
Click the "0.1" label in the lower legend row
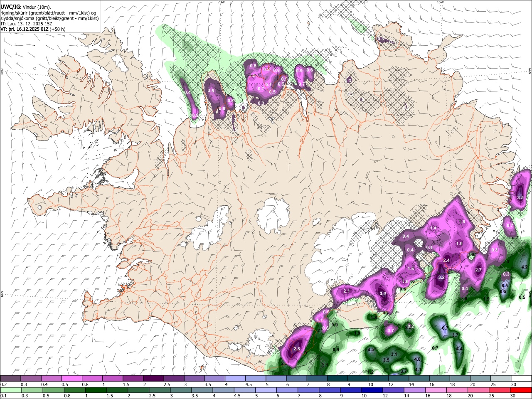pos(4,396)
